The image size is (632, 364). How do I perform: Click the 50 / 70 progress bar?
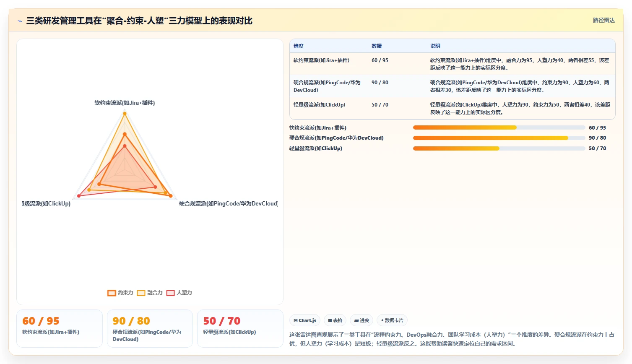click(499, 148)
